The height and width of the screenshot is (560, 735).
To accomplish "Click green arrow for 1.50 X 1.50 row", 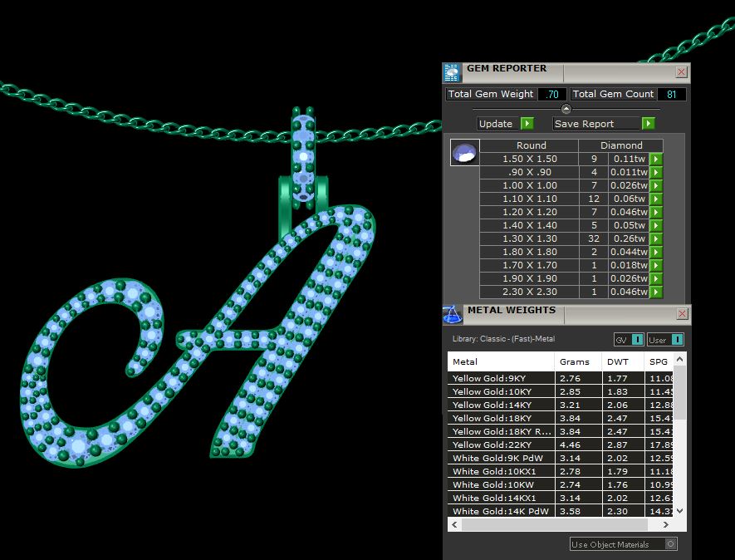I will pos(656,159).
